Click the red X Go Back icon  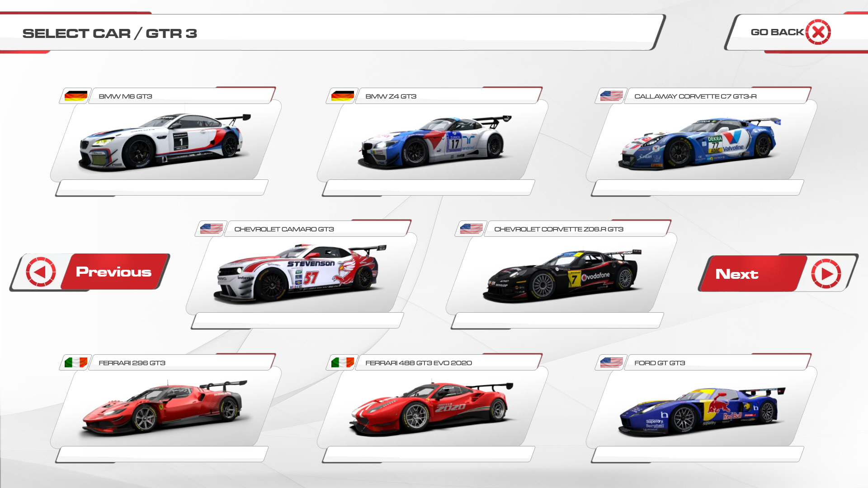pos(818,32)
